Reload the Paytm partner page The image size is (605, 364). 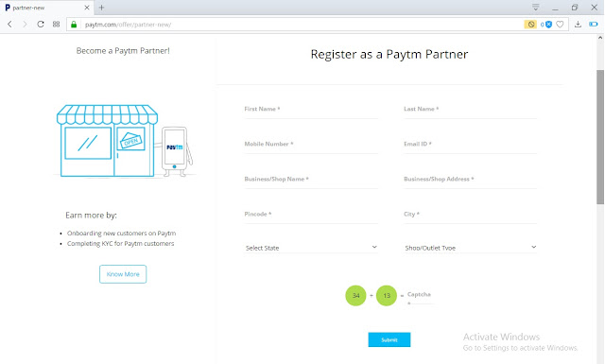pos(41,25)
